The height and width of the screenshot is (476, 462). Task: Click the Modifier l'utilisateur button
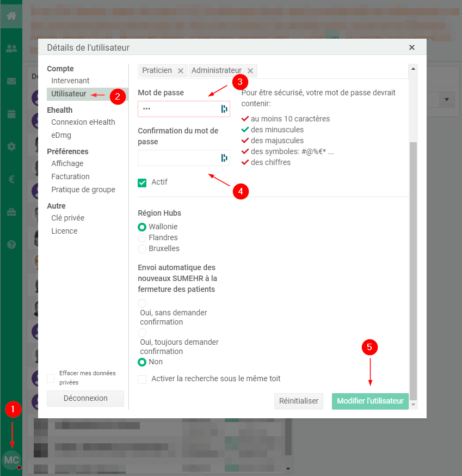[x=370, y=401]
